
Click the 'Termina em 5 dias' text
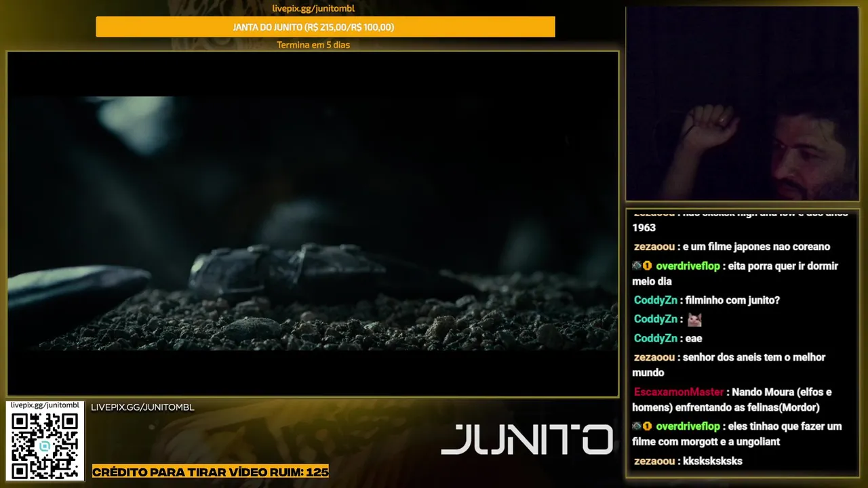tap(313, 45)
